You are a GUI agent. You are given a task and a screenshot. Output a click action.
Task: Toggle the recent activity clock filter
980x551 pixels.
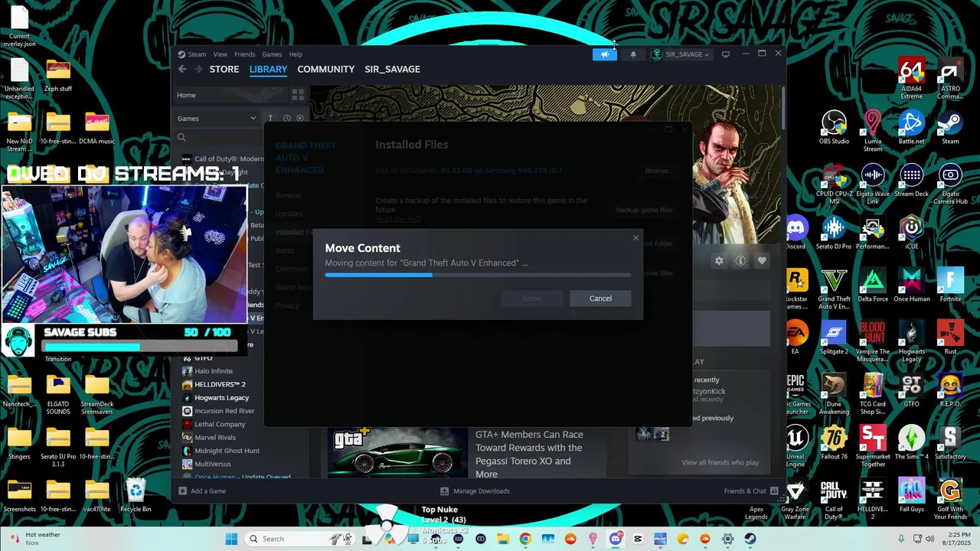287,119
